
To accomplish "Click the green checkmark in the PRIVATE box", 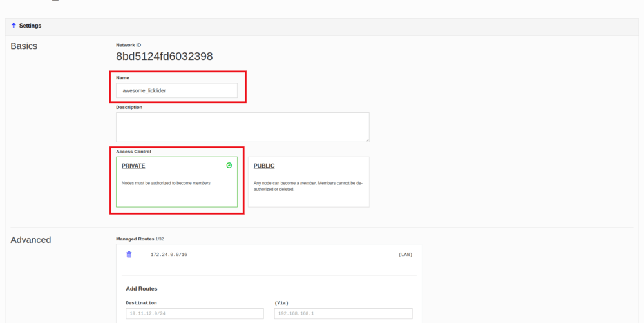I will point(229,166).
